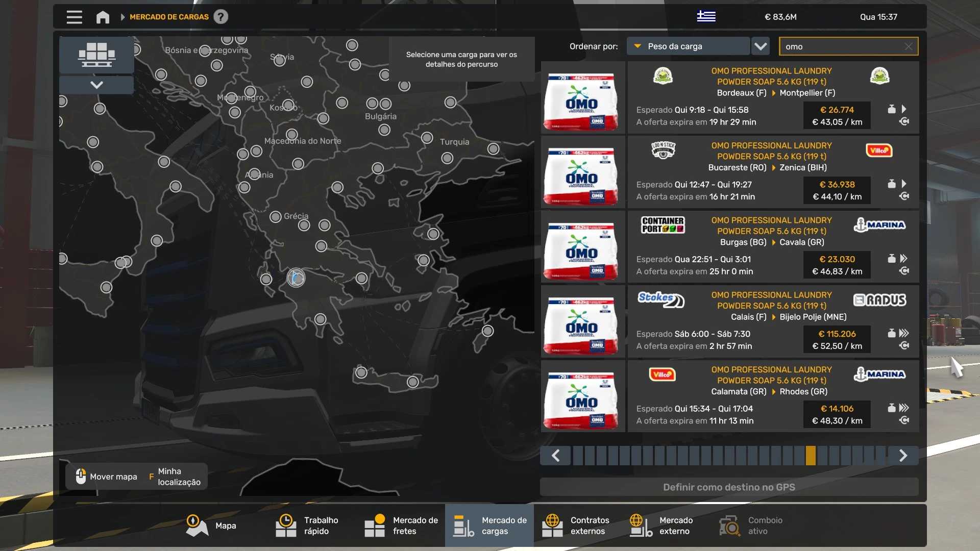Screen dimensions: 980x551
Task: Click the € 83,6M money balance
Action: point(780,17)
